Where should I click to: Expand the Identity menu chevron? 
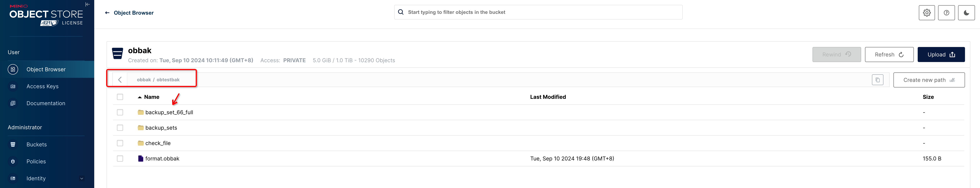point(81,179)
